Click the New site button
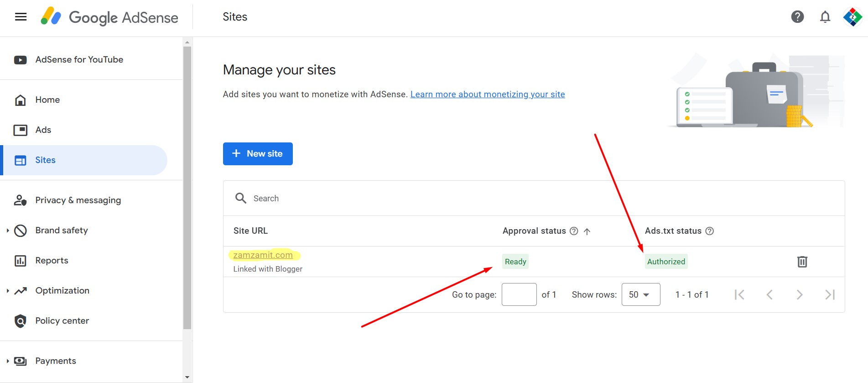The height and width of the screenshot is (383, 868). (x=258, y=154)
